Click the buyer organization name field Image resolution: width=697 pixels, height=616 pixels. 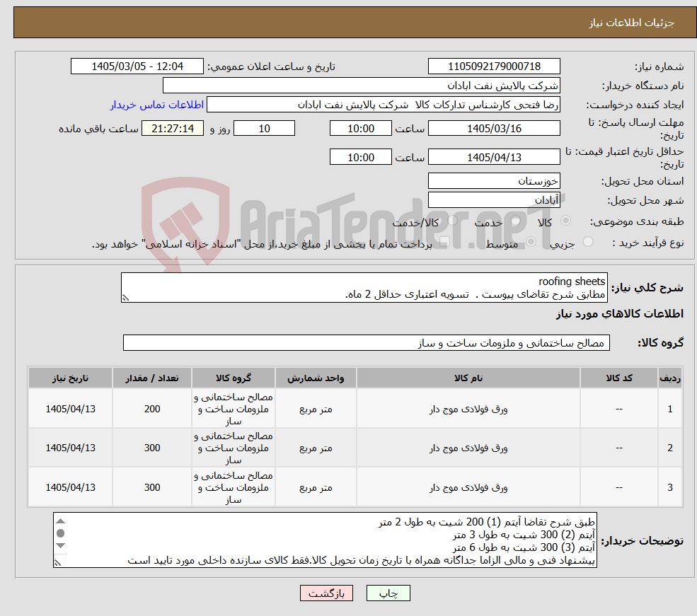point(362,86)
